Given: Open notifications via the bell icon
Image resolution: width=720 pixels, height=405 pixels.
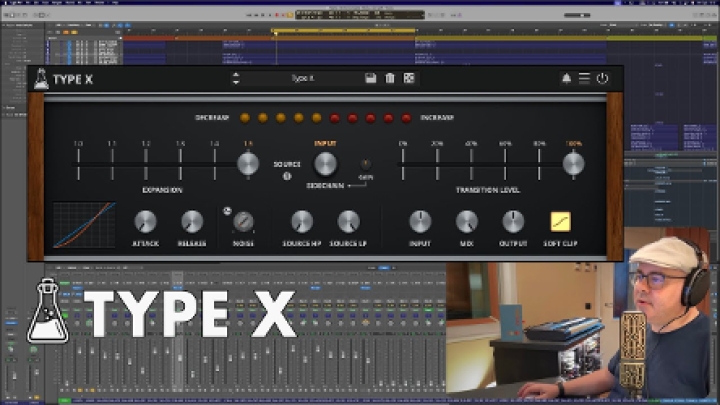Looking at the screenshot, I should coord(567,79).
